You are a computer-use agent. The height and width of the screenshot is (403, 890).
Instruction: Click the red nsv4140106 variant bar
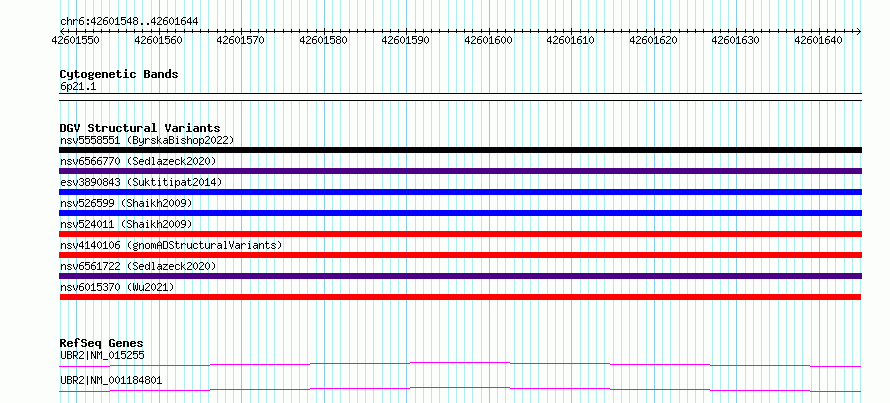point(460,255)
